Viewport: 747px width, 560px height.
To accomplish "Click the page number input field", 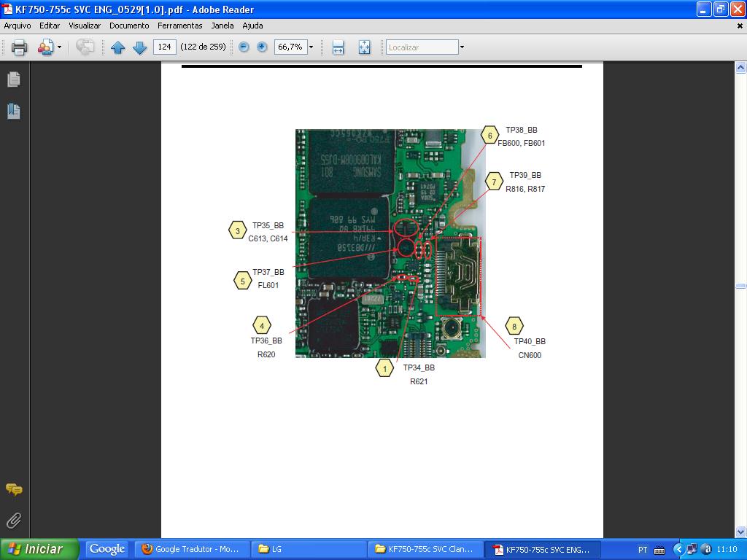I will tap(164, 47).
